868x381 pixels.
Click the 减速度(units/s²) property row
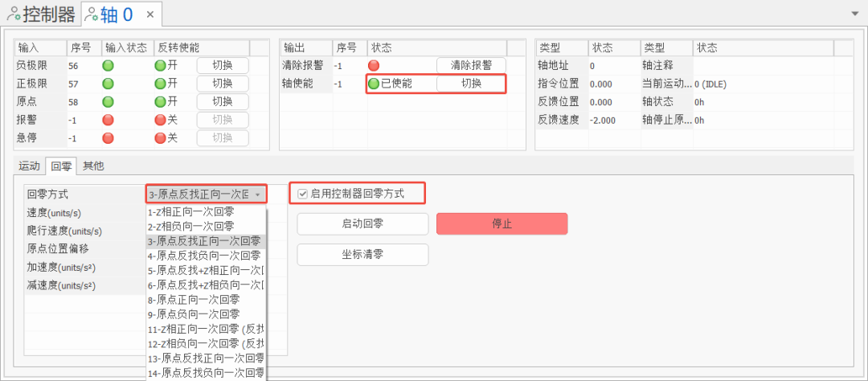[x=86, y=286]
